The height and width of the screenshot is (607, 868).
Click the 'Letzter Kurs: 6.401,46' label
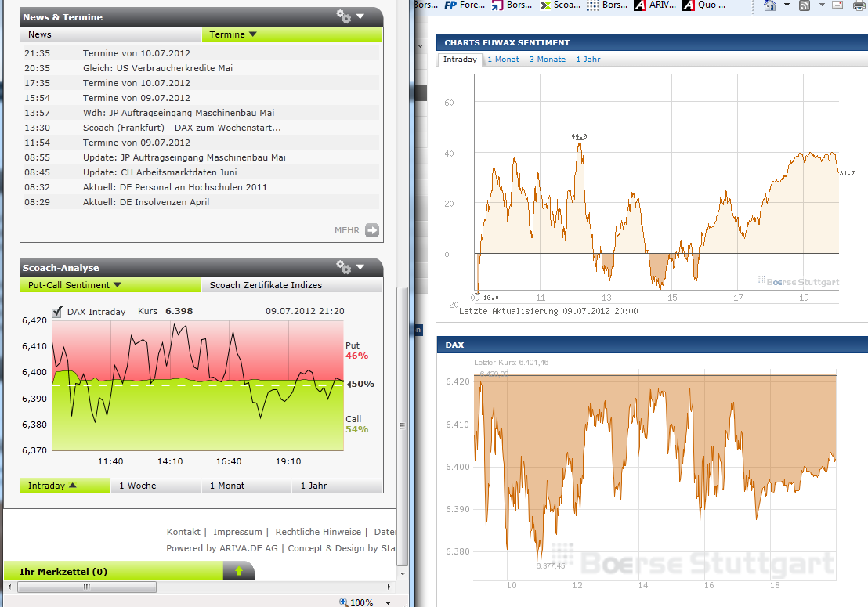511,363
